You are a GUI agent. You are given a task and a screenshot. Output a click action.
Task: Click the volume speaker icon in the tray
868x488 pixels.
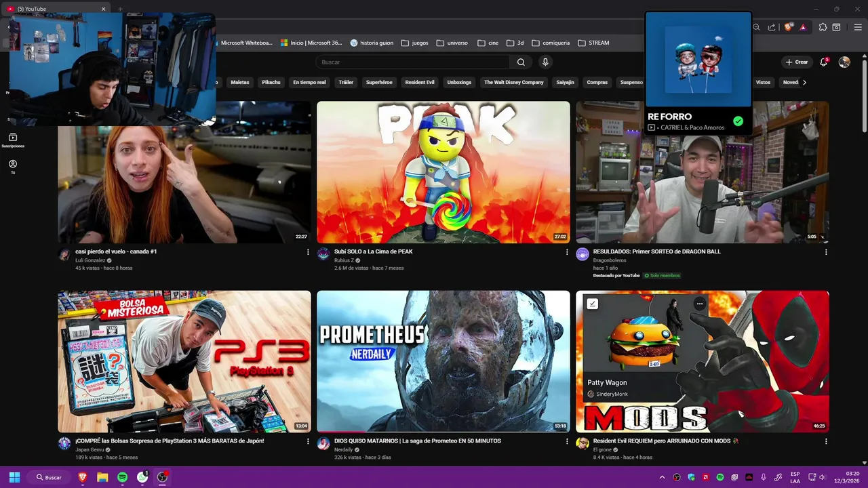tap(822, 477)
